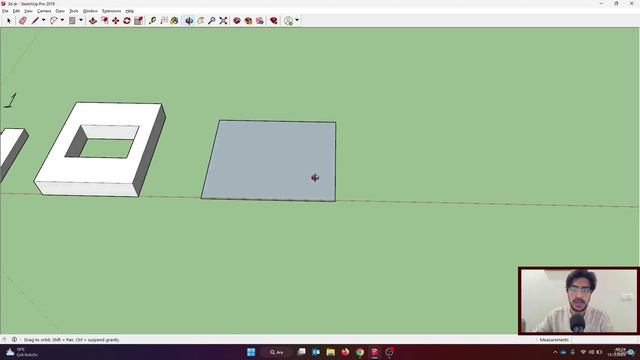The height and width of the screenshot is (360, 640).
Task: Open the Extension Manager ruby icon
Action: [x=274, y=20]
